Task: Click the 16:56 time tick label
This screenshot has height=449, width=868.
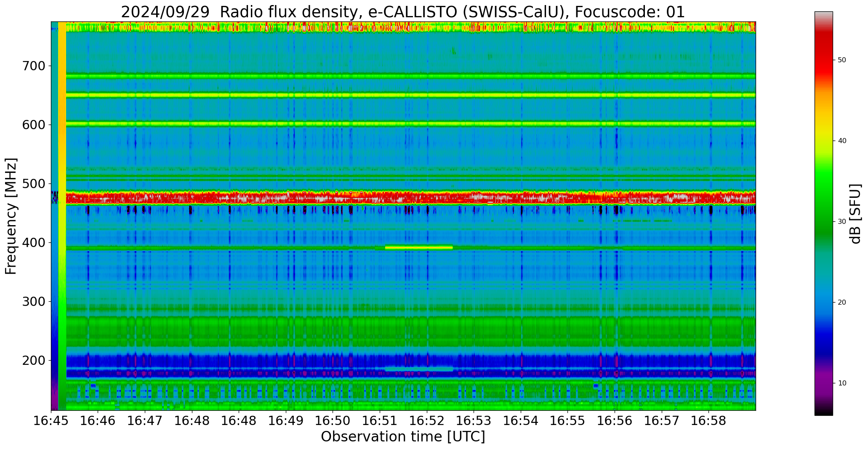Action: 615,421
